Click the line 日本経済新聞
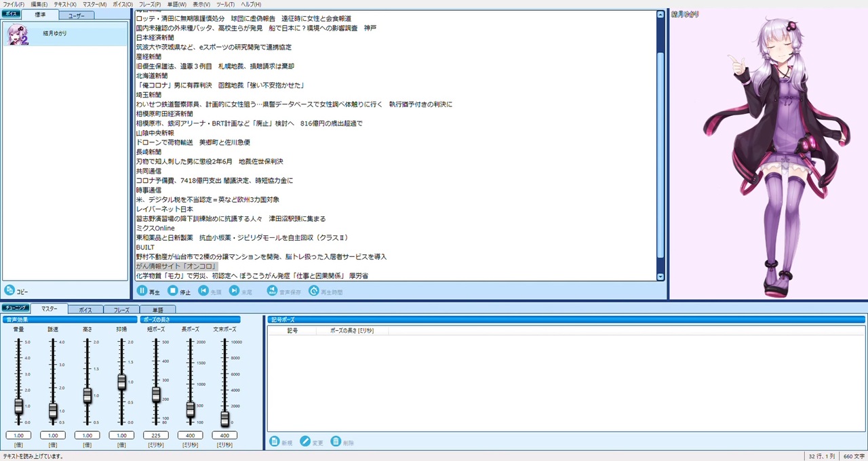 155,38
